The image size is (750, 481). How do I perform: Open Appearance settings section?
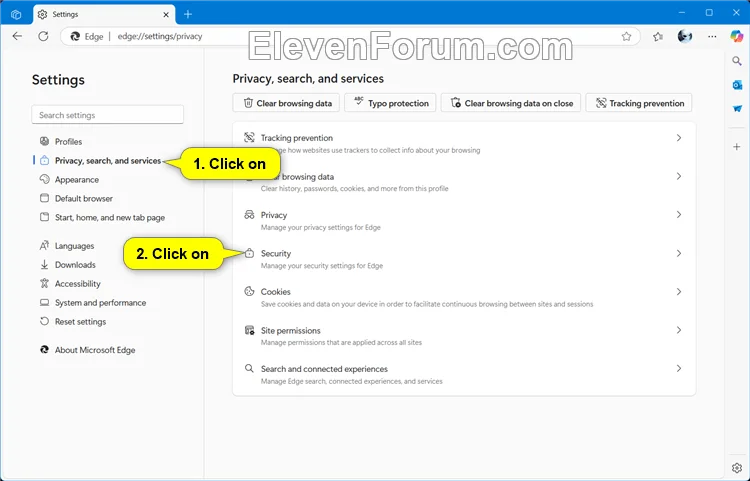tap(77, 180)
